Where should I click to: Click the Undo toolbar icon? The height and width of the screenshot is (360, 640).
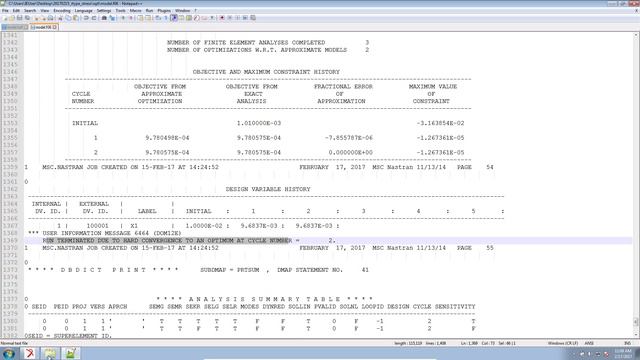pos(86,18)
